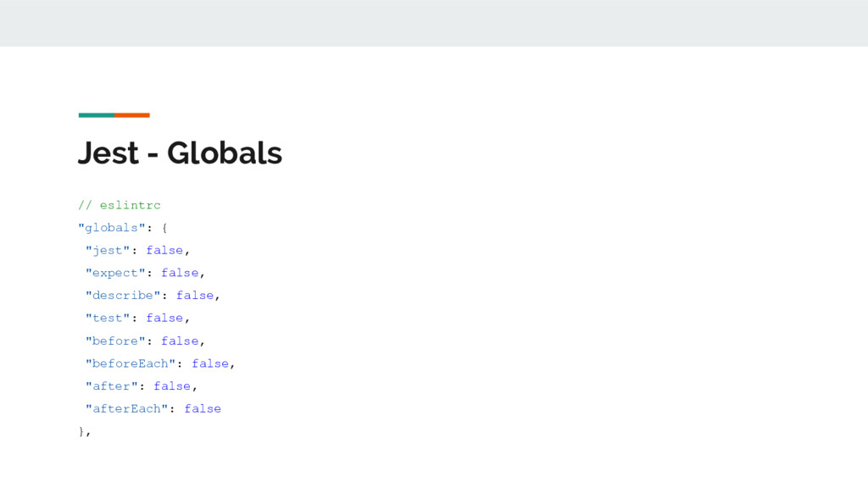Click the teal segment of the title accent bar

click(97, 115)
